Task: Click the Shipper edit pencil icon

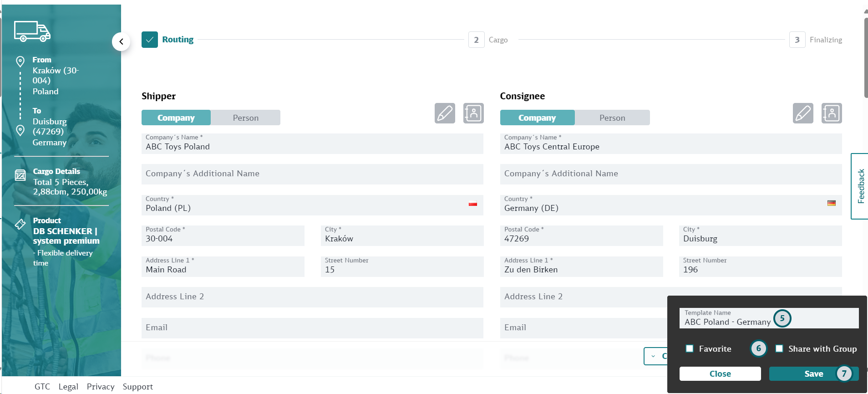Action: click(445, 113)
